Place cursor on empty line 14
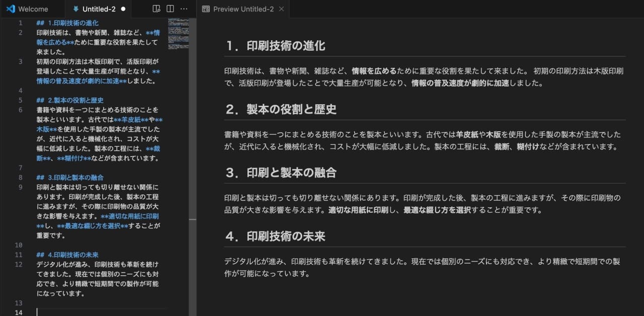 tap(101, 312)
